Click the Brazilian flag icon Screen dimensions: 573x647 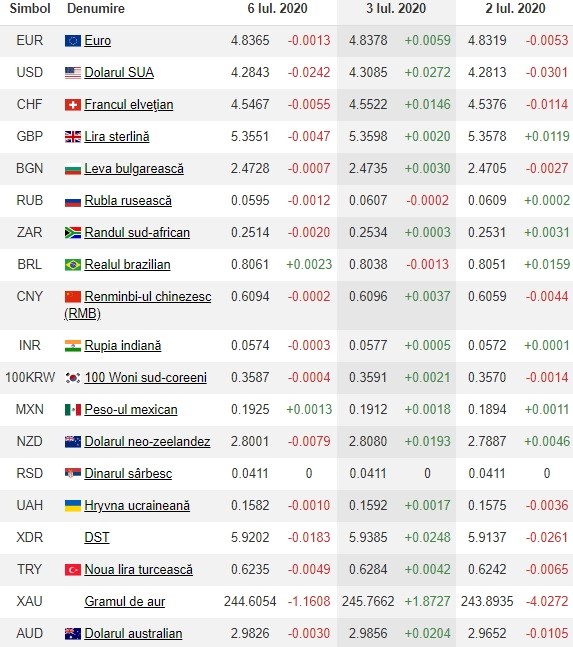(73, 264)
